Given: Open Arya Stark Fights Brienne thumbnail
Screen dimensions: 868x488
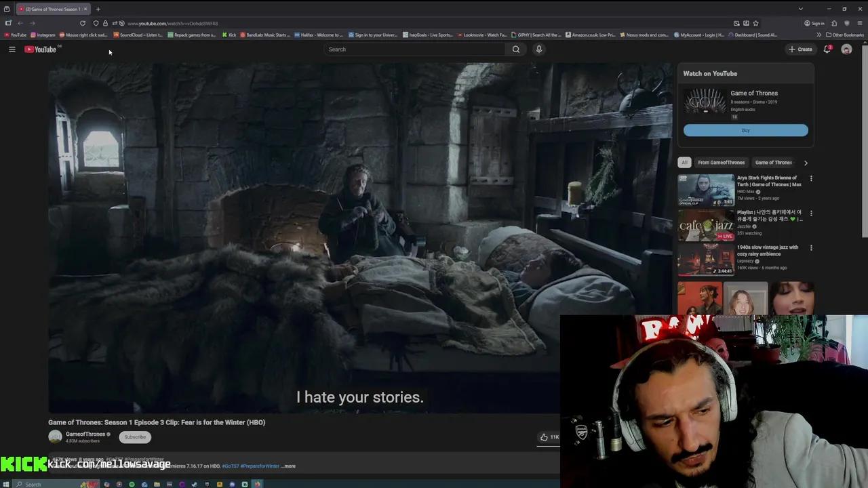Looking at the screenshot, I should (x=706, y=190).
